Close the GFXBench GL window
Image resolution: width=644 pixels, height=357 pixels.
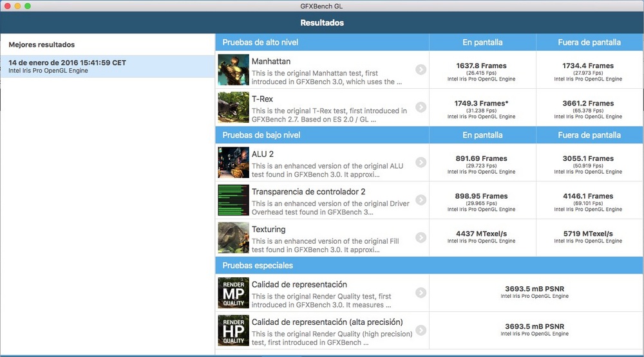7,6
